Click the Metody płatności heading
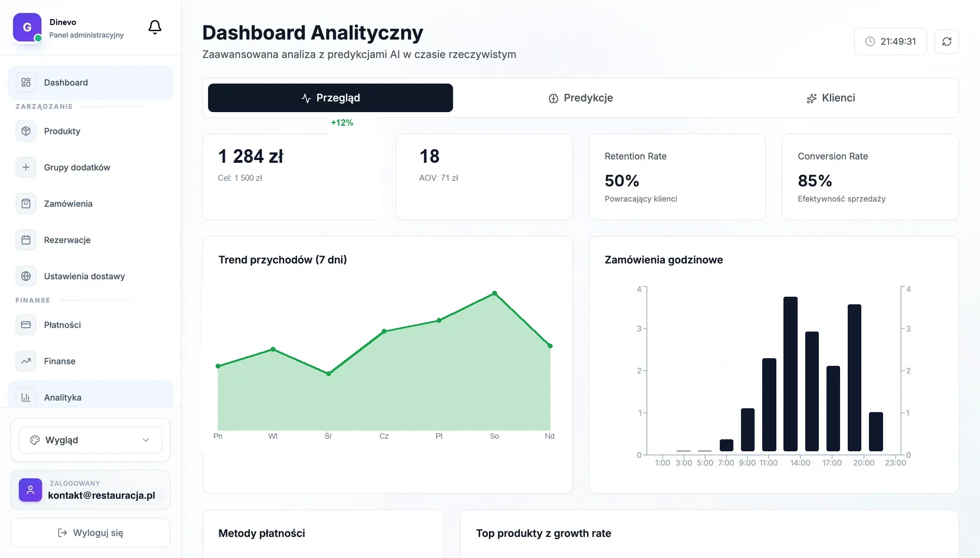The image size is (980, 558). [261, 534]
